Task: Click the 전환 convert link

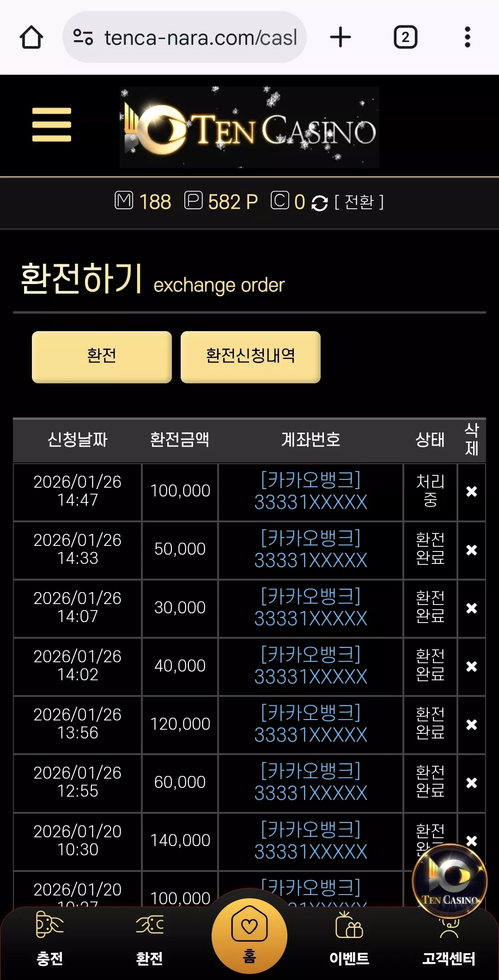Action: coord(359,202)
